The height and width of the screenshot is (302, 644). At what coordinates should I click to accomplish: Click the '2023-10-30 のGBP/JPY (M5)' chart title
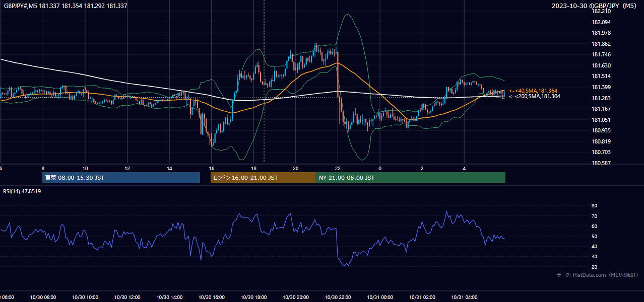click(x=595, y=6)
